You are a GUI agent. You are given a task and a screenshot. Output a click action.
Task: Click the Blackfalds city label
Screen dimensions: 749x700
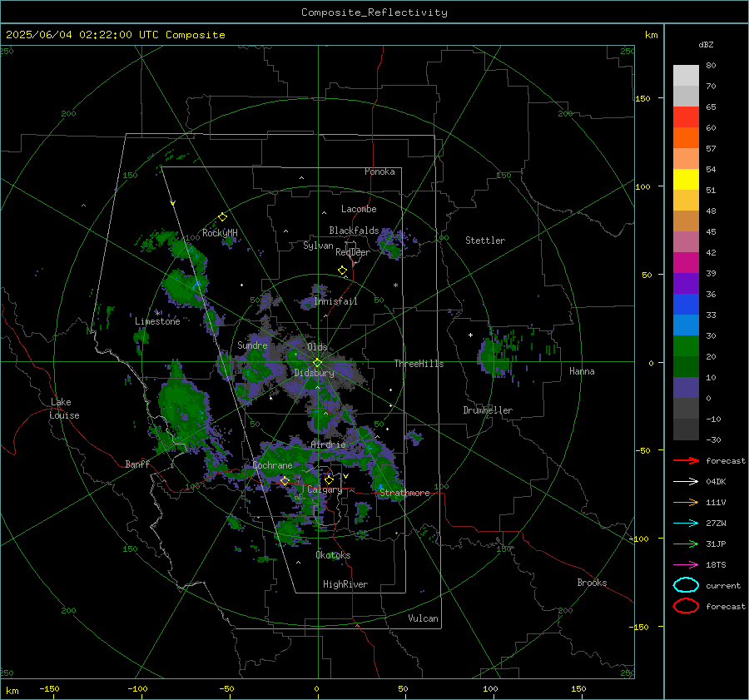pyautogui.click(x=354, y=231)
